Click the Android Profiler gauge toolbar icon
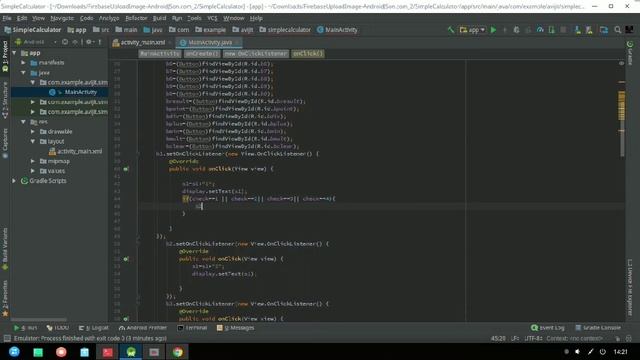640x360 pixels. click(540, 30)
